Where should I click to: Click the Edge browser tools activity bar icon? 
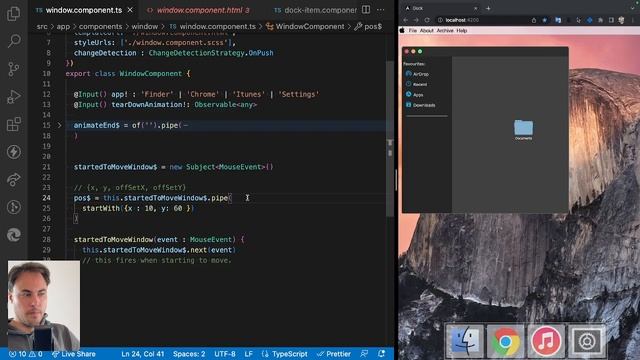(13, 235)
